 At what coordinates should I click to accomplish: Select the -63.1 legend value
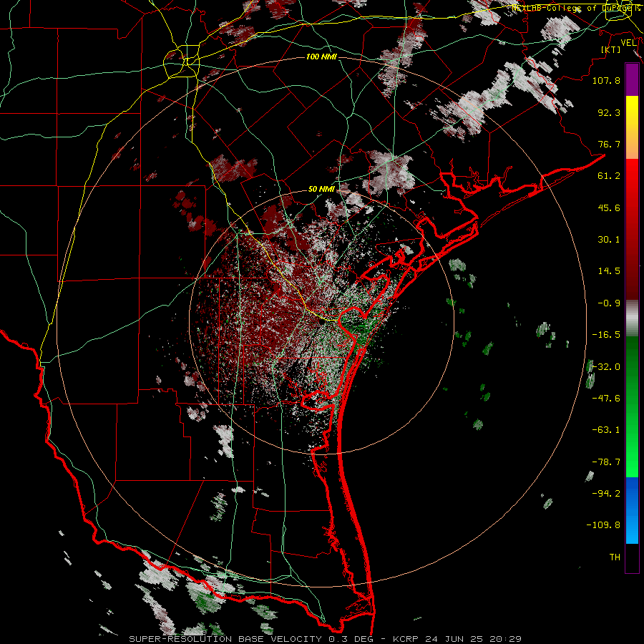pyautogui.click(x=606, y=430)
